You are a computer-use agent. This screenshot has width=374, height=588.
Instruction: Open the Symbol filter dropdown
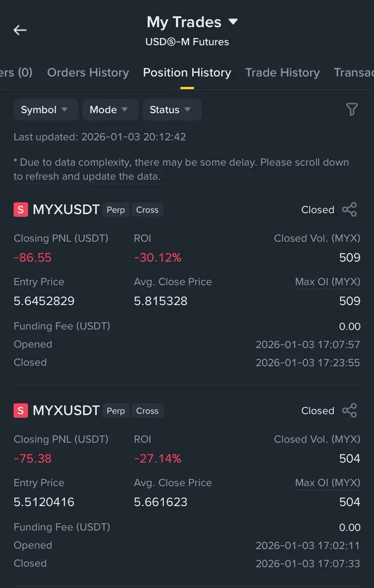46,110
